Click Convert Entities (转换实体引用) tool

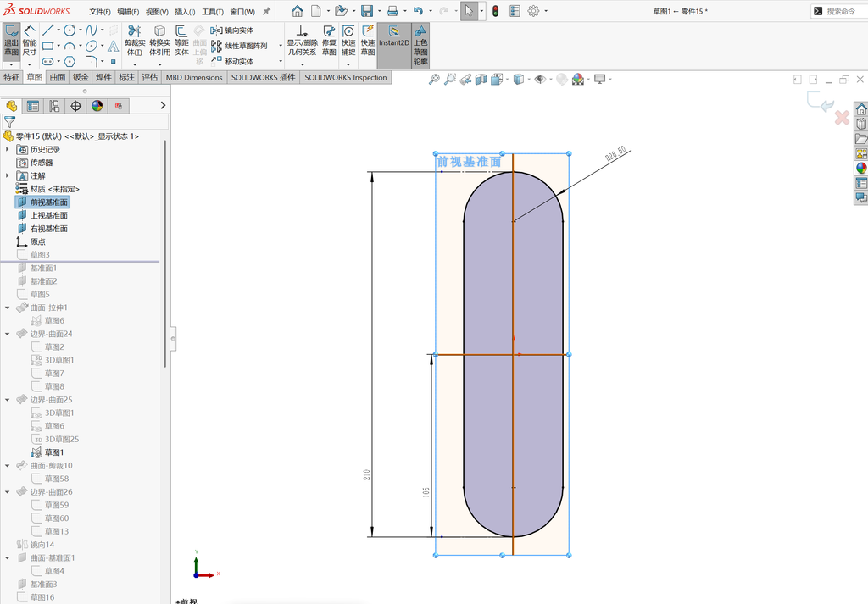pos(159,41)
